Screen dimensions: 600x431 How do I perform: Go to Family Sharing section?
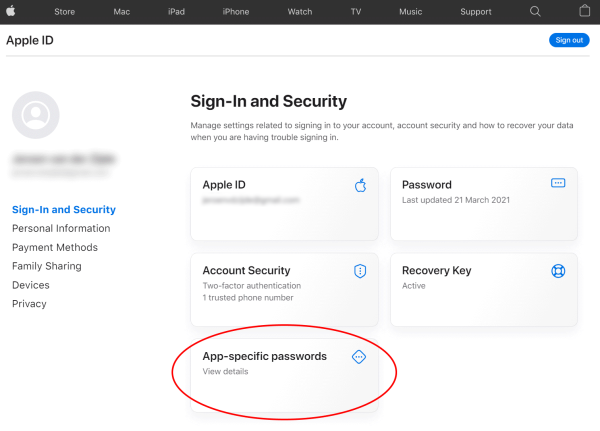coord(47,267)
